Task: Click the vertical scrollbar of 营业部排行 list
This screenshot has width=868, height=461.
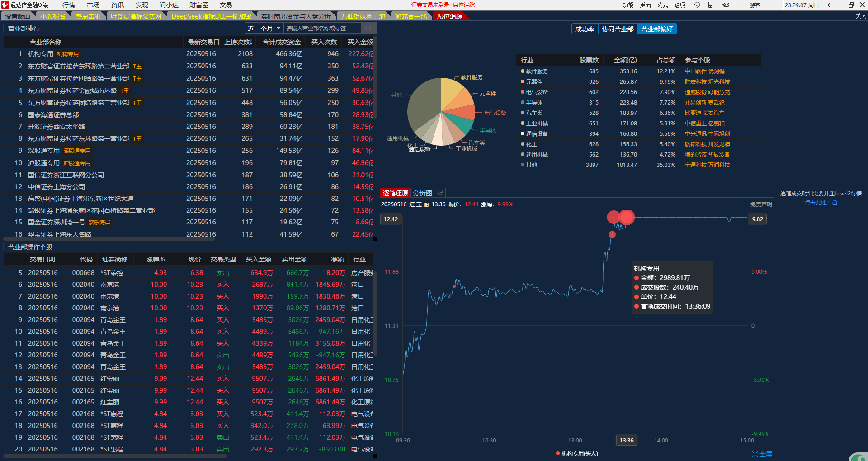Action: click(376, 78)
